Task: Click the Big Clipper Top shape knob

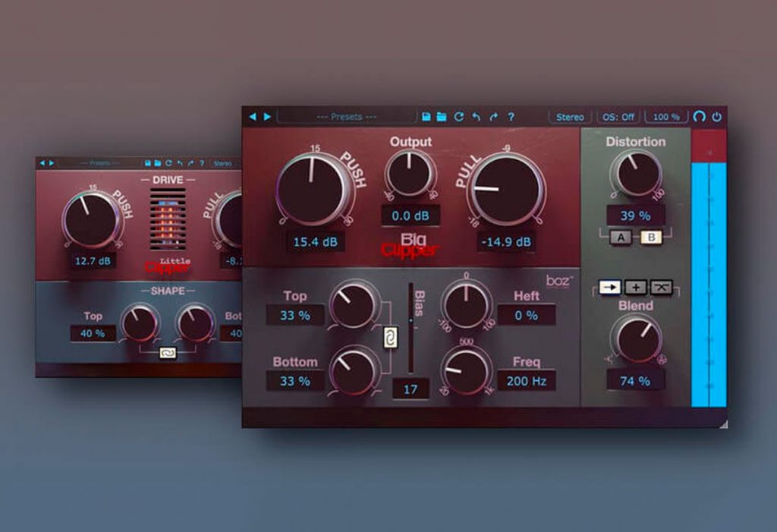Action: pos(353,306)
